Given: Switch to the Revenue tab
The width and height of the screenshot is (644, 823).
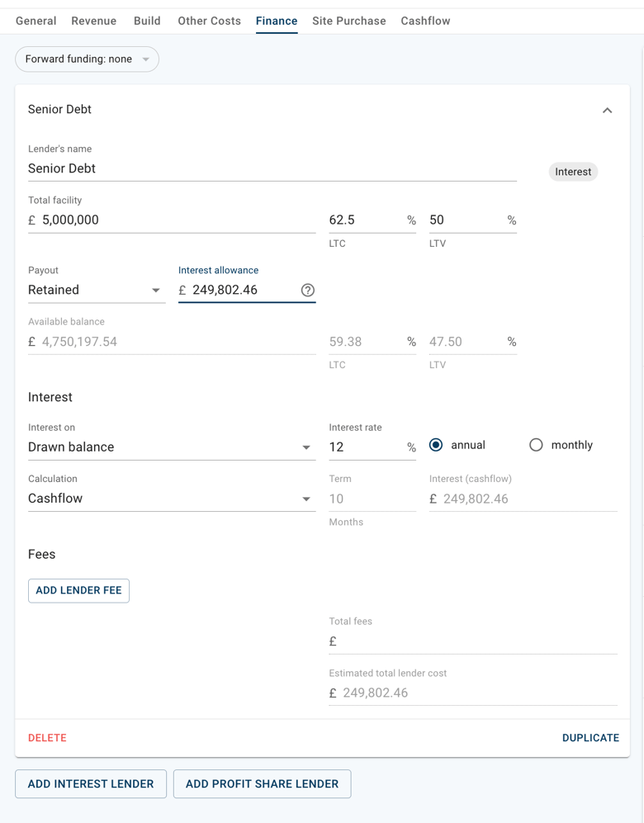Looking at the screenshot, I should pos(93,21).
